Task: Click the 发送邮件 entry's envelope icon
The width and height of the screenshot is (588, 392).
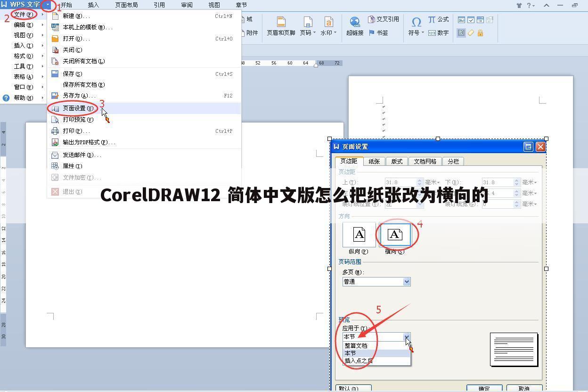Action: point(55,155)
